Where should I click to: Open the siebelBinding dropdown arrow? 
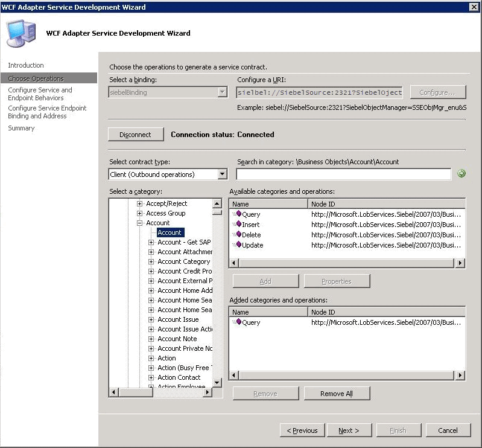click(222, 92)
